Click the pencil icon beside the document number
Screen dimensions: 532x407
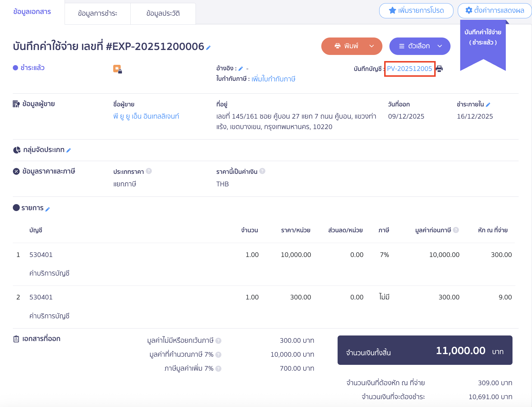208,48
